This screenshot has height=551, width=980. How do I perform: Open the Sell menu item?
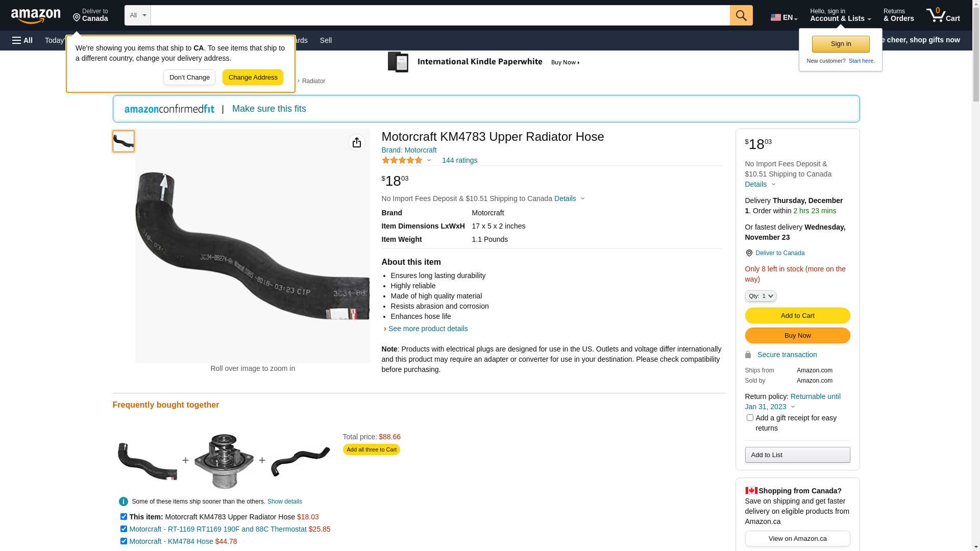pyautogui.click(x=326, y=40)
